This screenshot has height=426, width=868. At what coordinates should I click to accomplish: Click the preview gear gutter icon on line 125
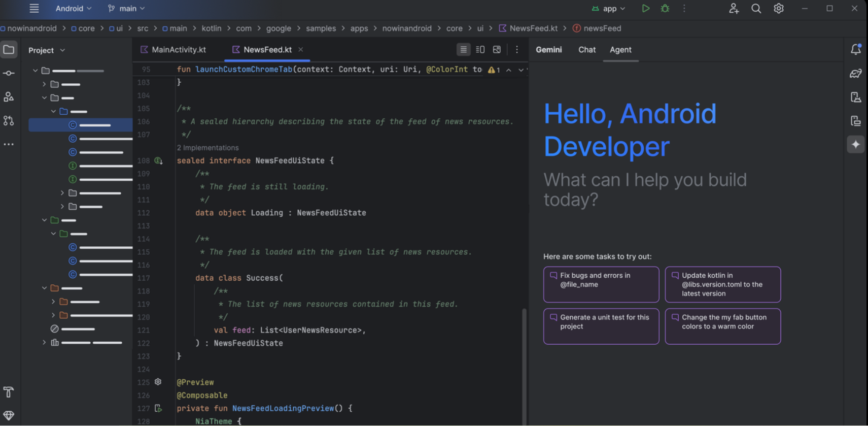point(158,382)
